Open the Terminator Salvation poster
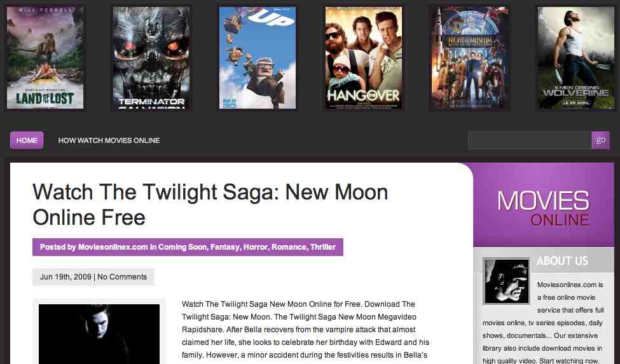This screenshot has width=620, height=364. click(151, 58)
